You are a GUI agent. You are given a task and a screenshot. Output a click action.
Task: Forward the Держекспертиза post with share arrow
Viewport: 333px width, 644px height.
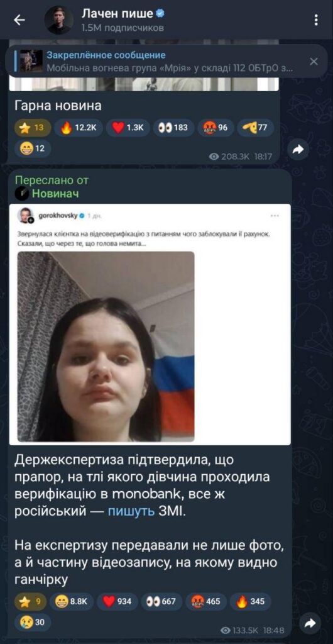[310, 622]
